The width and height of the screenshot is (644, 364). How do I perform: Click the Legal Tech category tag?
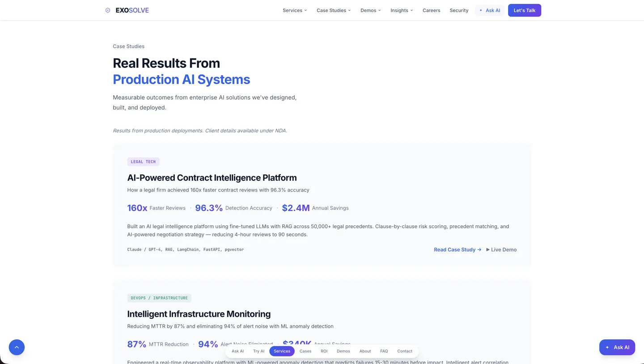[x=143, y=162]
